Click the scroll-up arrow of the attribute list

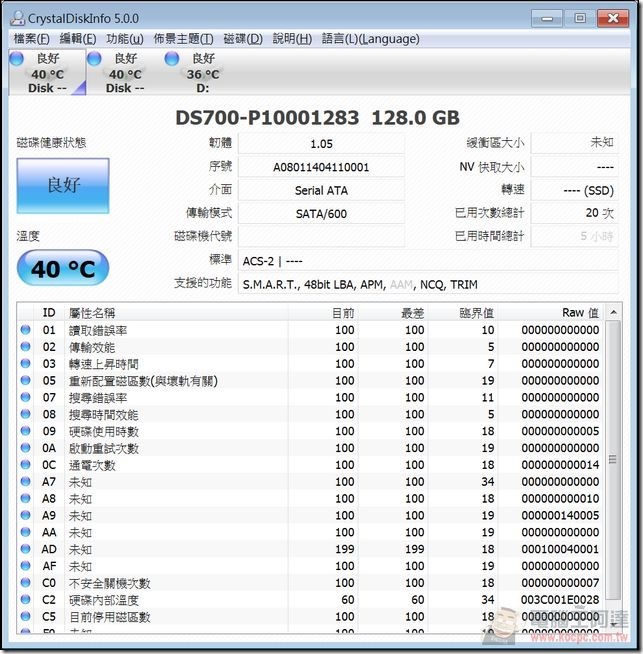613,312
